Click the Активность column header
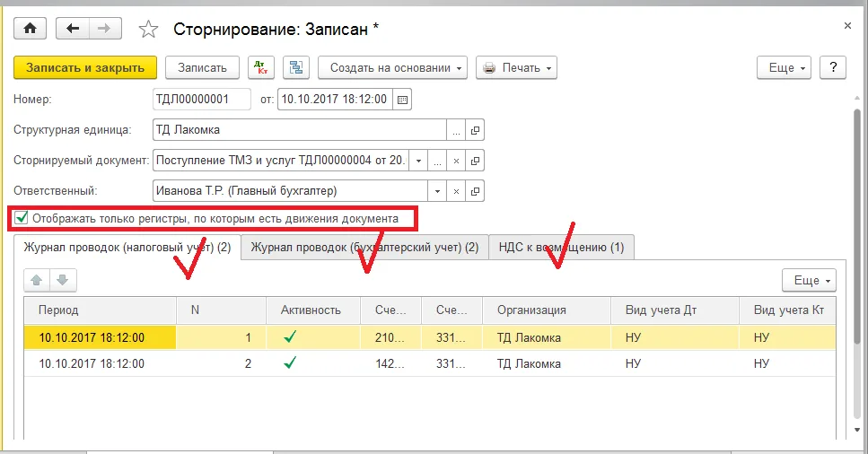The height and width of the screenshot is (454, 868). pyautogui.click(x=313, y=310)
